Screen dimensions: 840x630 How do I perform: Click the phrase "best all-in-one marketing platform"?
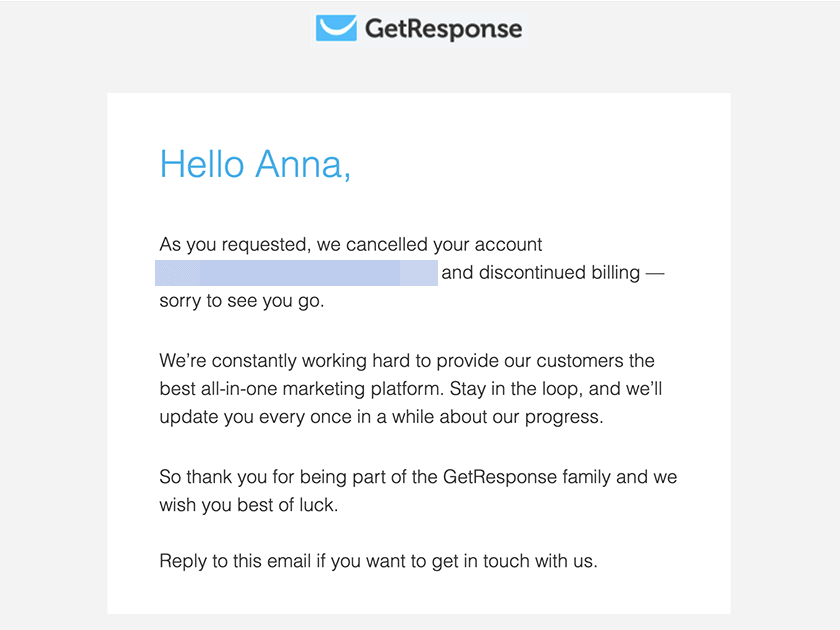(x=299, y=389)
